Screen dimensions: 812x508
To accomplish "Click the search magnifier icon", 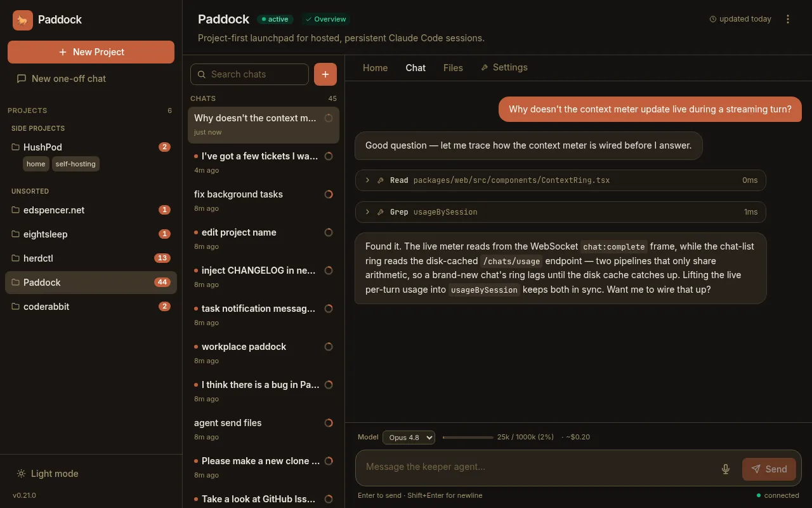I will [202, 74].
